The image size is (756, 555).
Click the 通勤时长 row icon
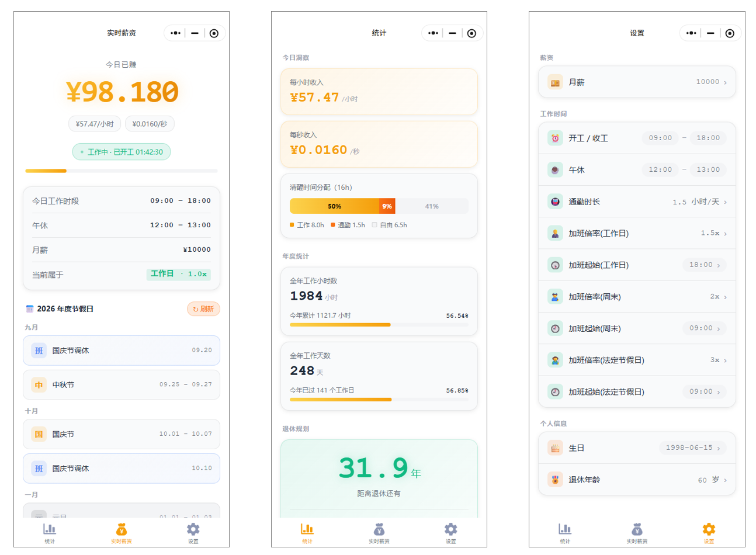tap(555, 202)
